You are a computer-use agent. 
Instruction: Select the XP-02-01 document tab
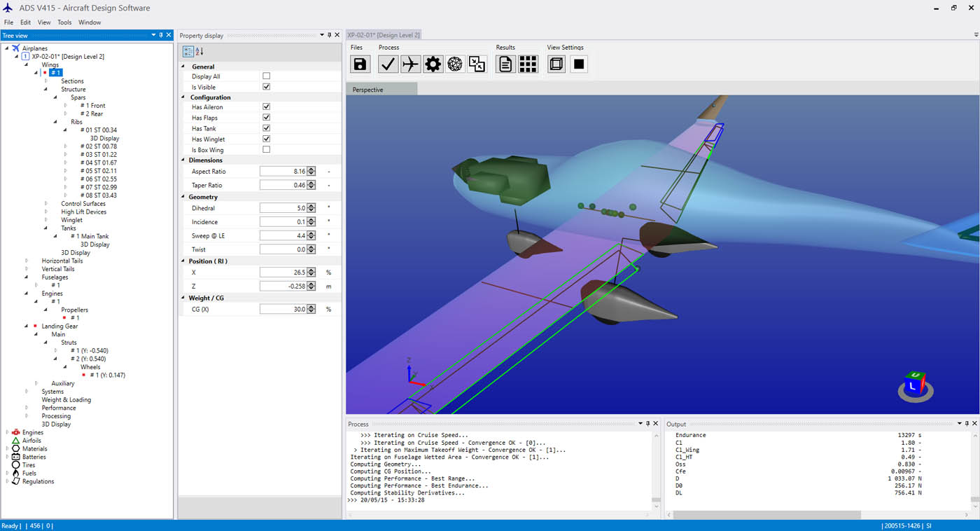[384, 35]
